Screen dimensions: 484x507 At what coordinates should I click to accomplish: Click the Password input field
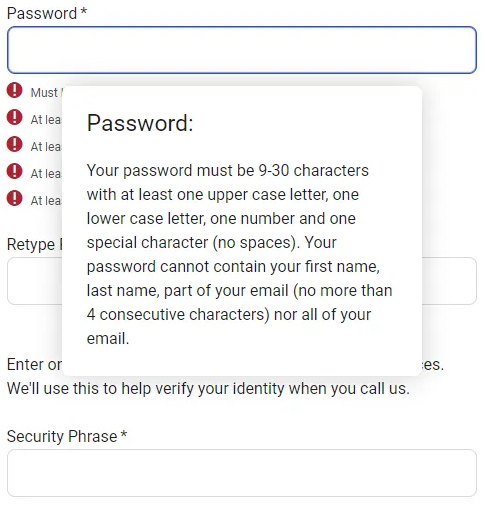[242, 50]
